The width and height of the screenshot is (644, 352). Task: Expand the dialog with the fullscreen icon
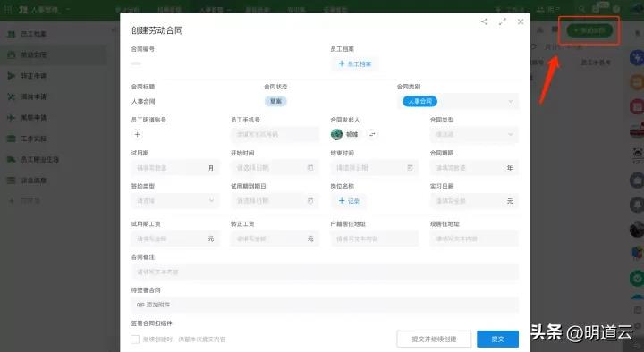coord(503,21)
